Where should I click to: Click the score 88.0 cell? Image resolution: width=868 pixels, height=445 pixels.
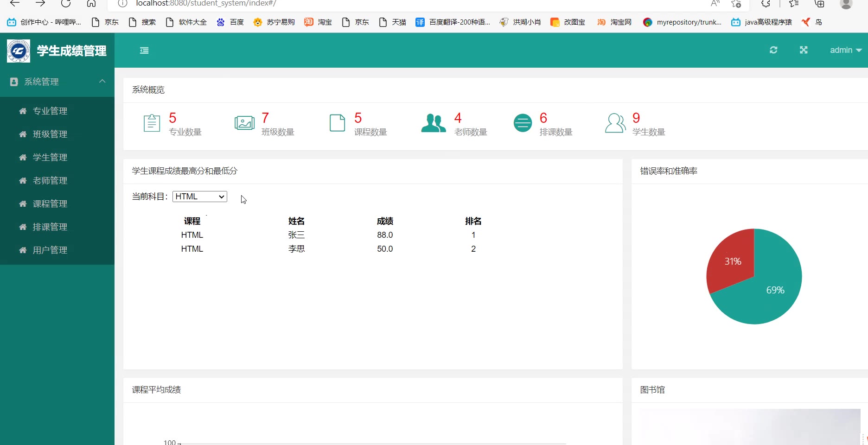point(385,235)
